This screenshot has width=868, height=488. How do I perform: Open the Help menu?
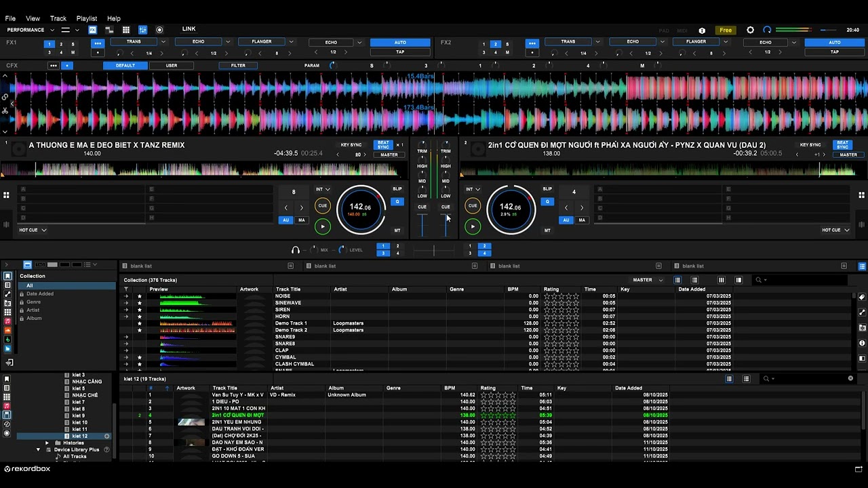coord(114,18)
